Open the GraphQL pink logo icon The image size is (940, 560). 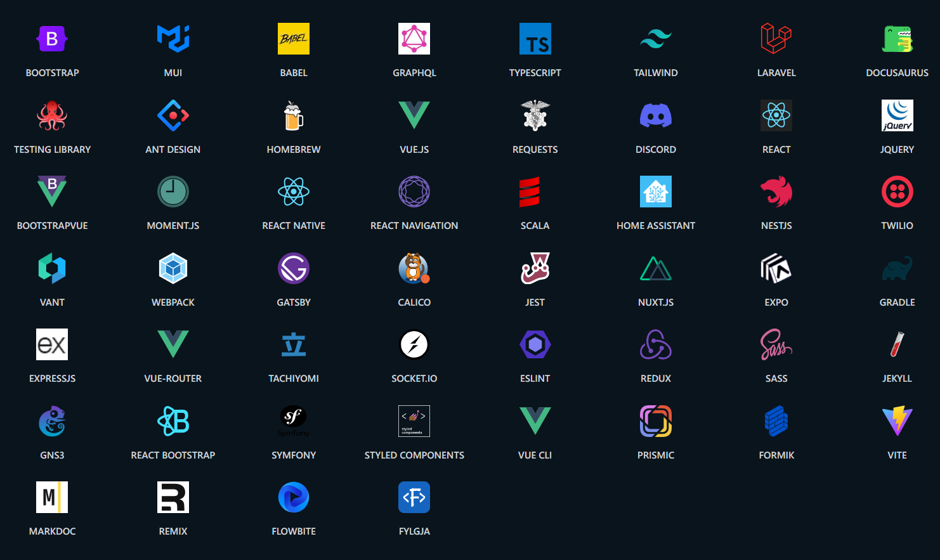414,39
